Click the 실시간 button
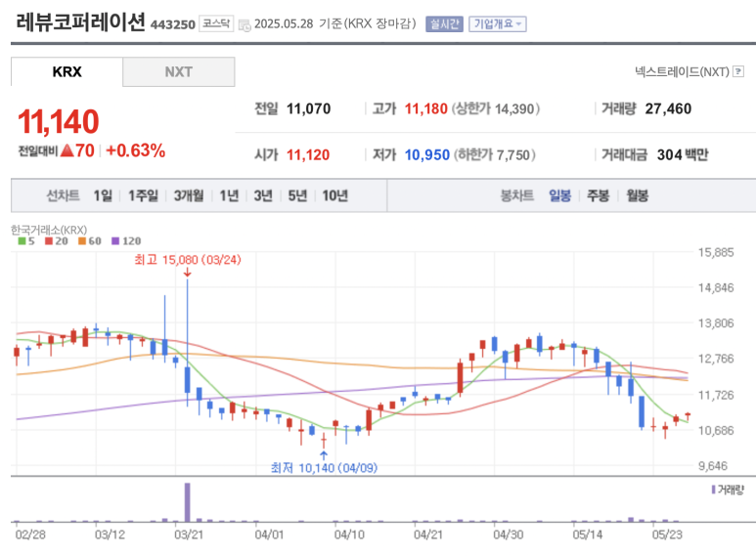This screenshot has height=556, width=756. (x=444, y=23)
